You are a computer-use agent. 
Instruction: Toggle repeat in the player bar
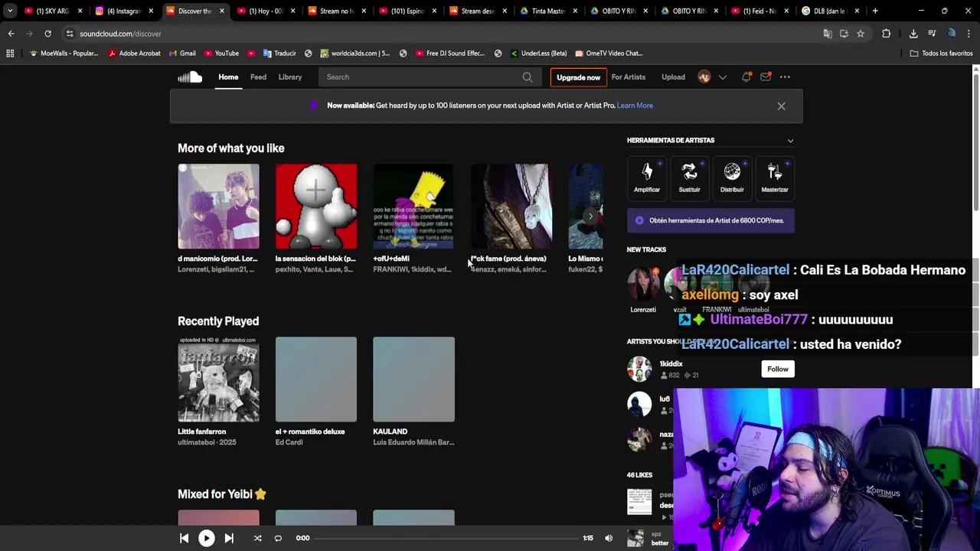(x=278, y=538)
